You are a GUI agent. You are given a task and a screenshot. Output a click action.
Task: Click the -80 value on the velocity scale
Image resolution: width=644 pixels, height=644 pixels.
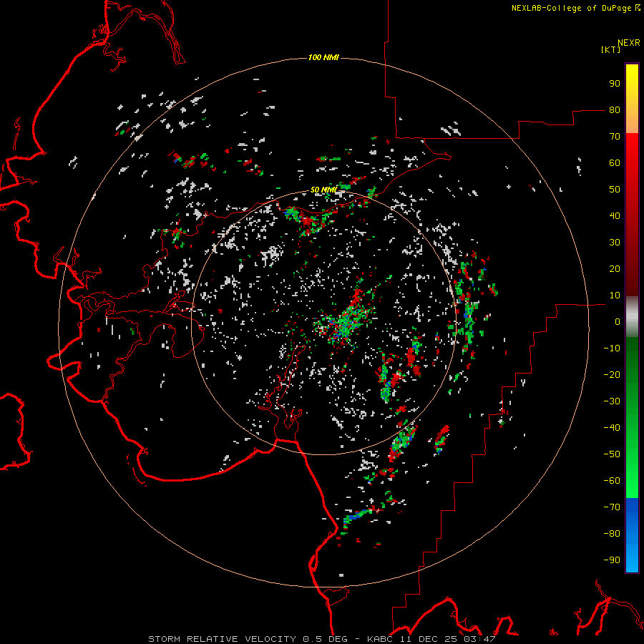[x=612, y=534]
